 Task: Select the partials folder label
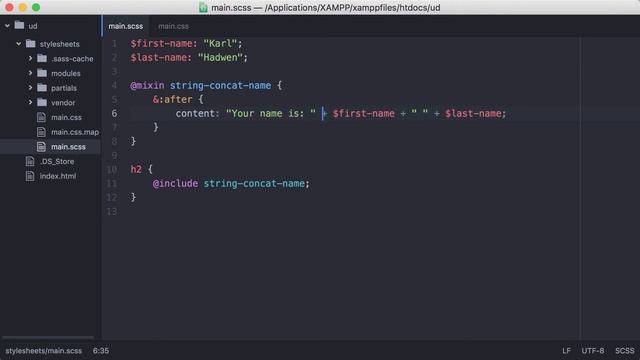[x=64, y=88]
